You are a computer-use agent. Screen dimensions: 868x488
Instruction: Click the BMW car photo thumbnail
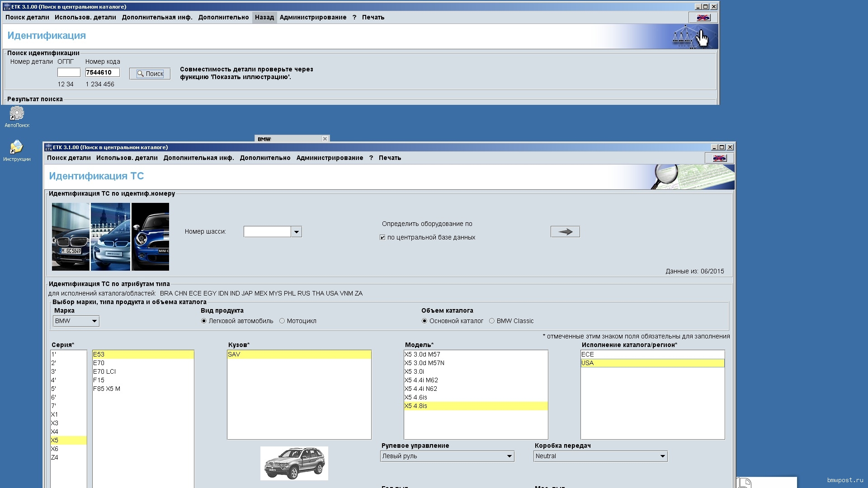[71, 237]
